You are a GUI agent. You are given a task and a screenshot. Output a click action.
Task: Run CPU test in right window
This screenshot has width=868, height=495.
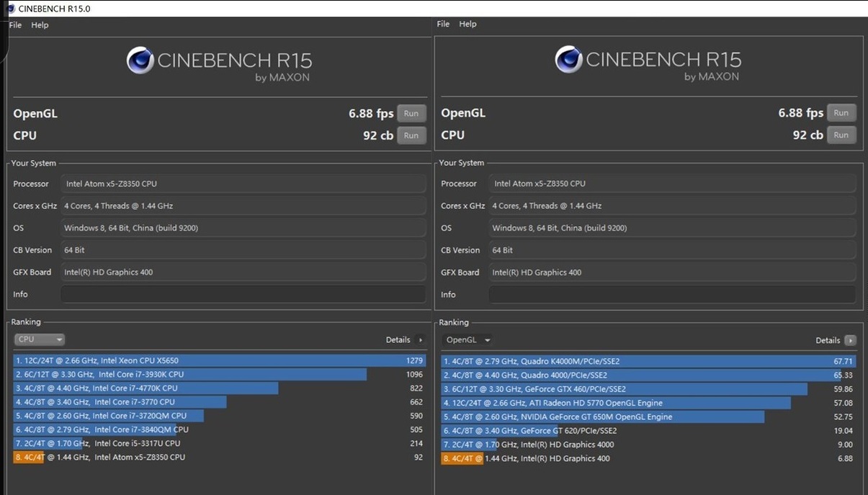[x=841, y=135]
